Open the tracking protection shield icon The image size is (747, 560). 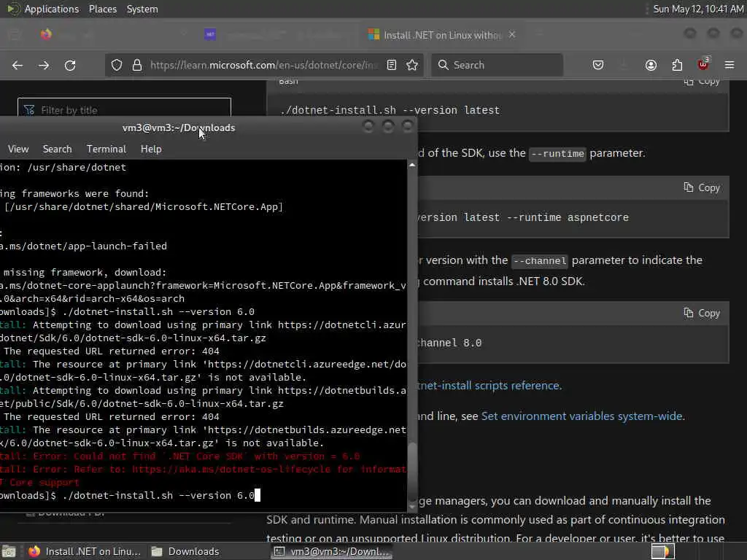tap(117, 65)
